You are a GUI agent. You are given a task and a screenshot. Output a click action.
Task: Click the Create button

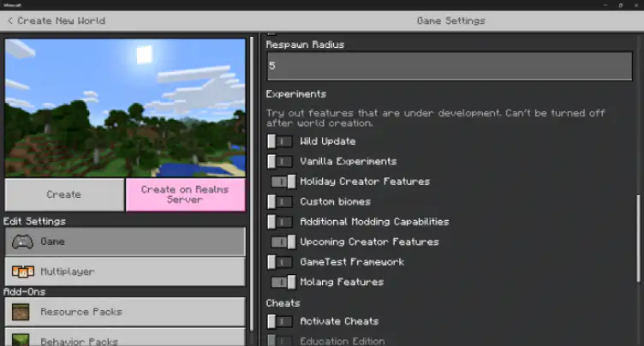click(x=64, y=194)
